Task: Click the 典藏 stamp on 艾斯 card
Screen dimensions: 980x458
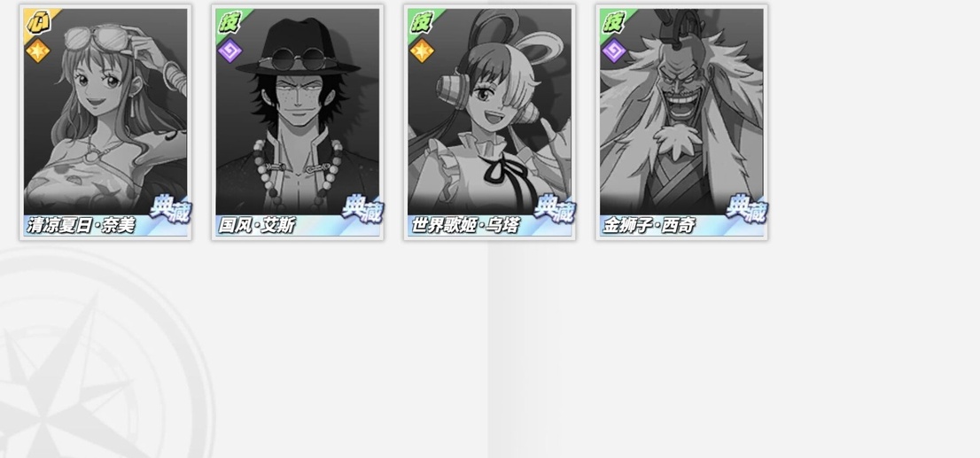Action: pyautogui.click(x=362, y=210)
